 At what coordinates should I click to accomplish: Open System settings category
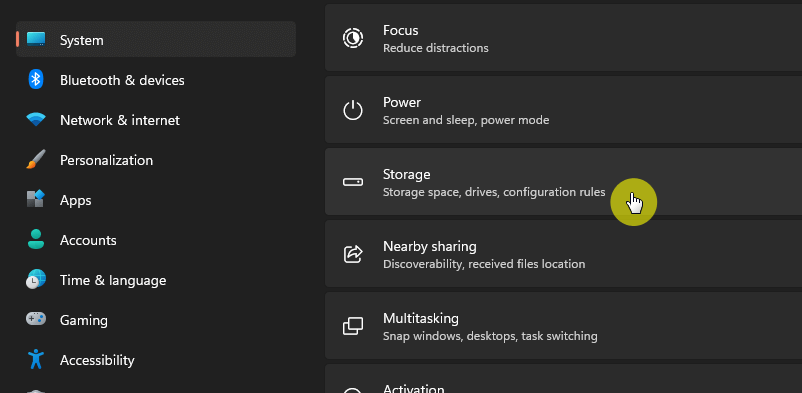(x=156, y=39)
